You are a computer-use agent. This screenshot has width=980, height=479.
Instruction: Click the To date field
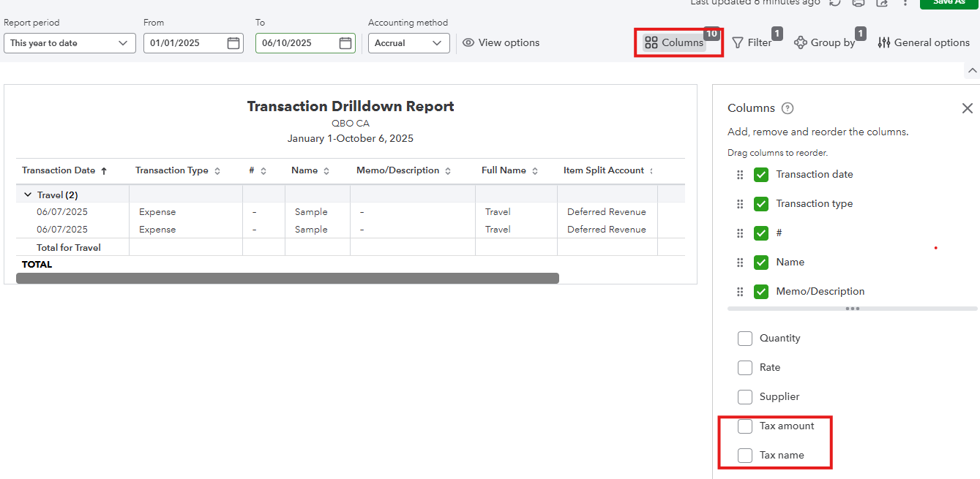[x=305, y=43]
